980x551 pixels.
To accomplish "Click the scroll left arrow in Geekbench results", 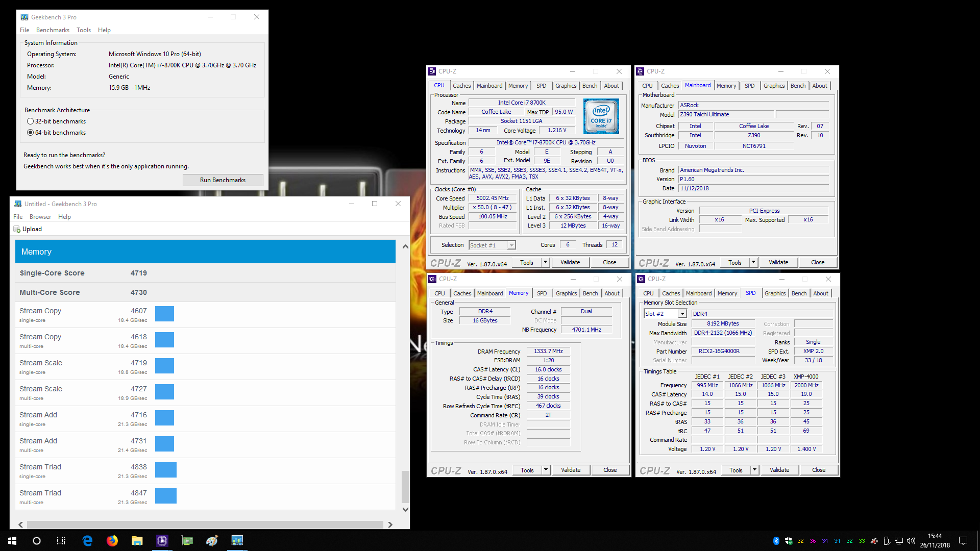I will coord(20,524).
